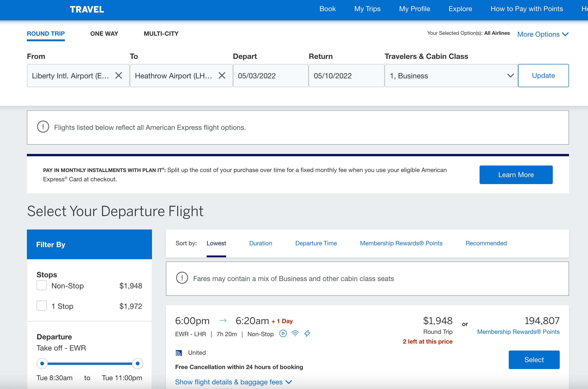Click the '+ 1 Day' arrival note
Viewport: 588px width, 389px height.
coord(282,321)
